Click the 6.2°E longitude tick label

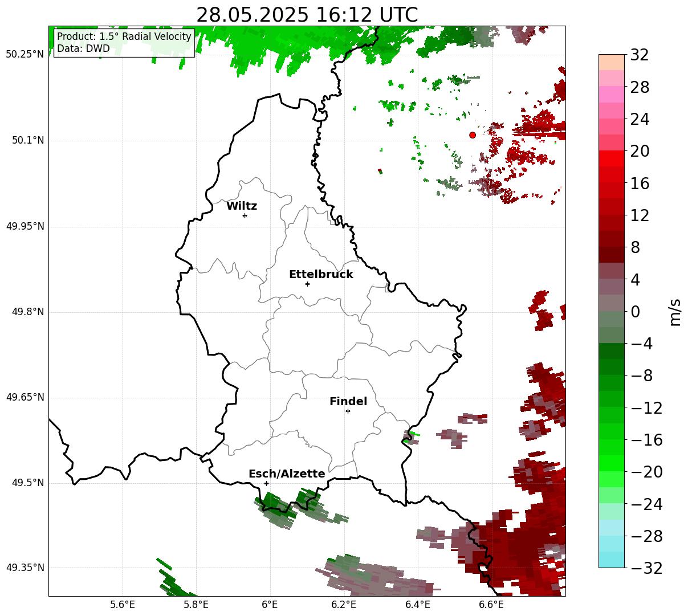coord(344,604)
